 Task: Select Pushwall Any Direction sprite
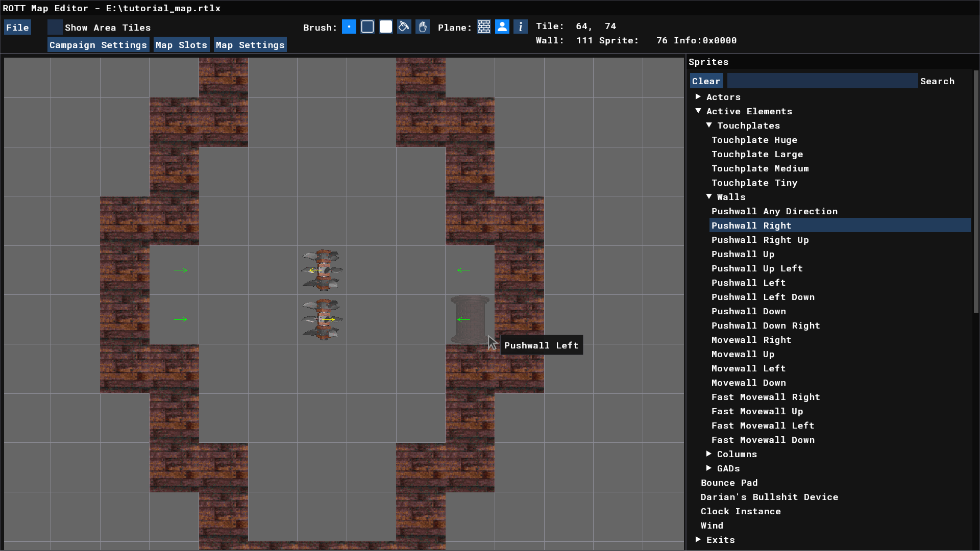click(x=774, y=211)
